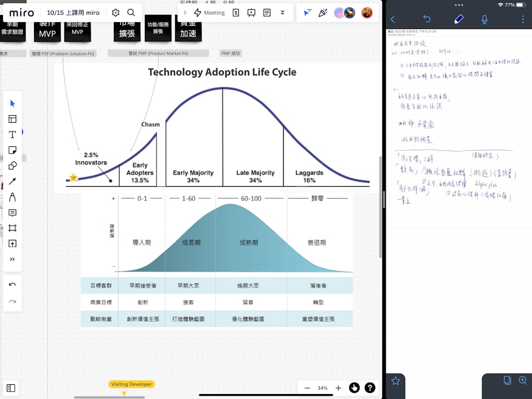Open reactions party popper icon
532x399 pixels.
coord(323,13)
